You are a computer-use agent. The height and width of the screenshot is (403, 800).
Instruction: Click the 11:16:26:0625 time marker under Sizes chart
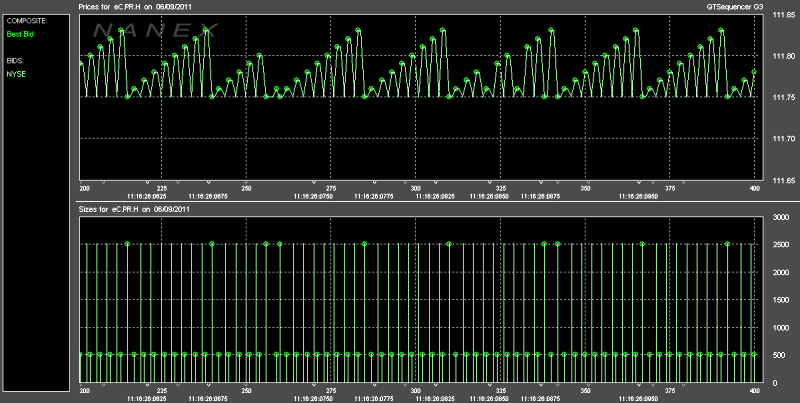(147, 398)
